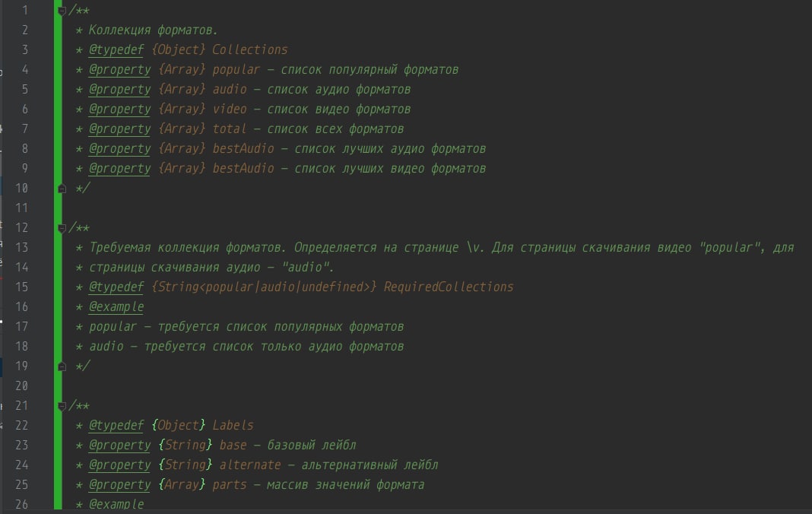Click the @property tag for alternate

(119, 465)
